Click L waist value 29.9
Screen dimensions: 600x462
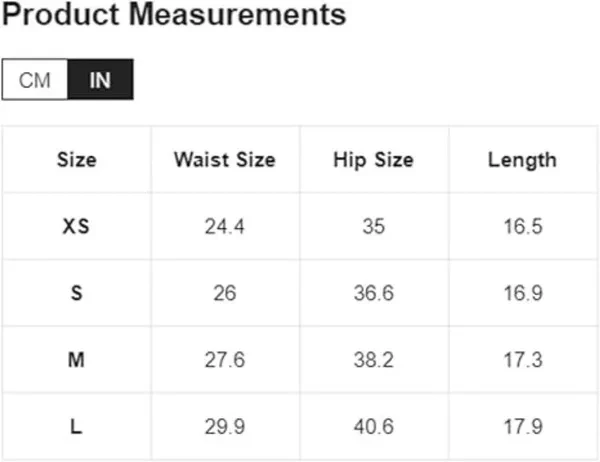coord(224,427)
